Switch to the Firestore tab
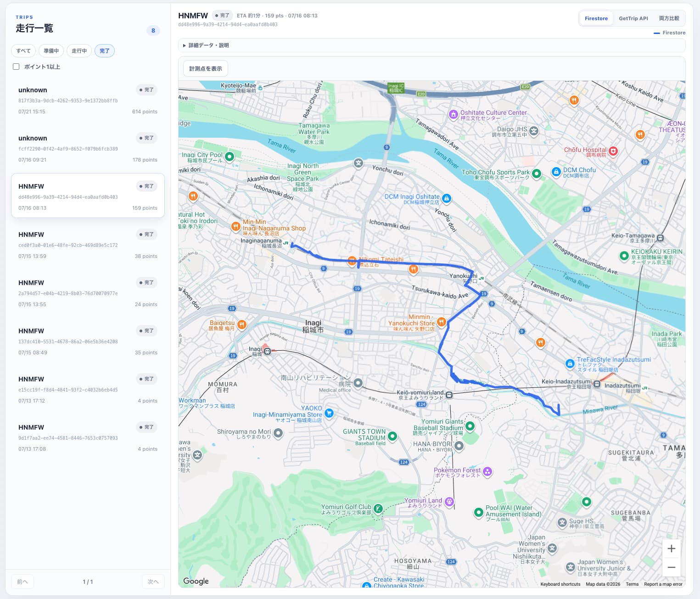This screenshot has height=599, width=700. (x=596, y=18)
